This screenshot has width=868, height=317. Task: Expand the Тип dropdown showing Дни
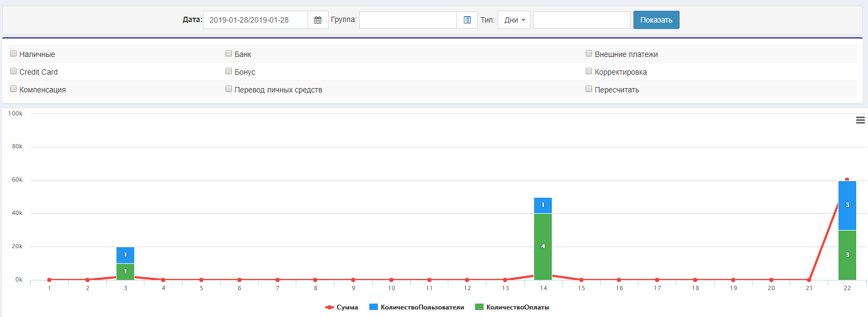point(514,20)
